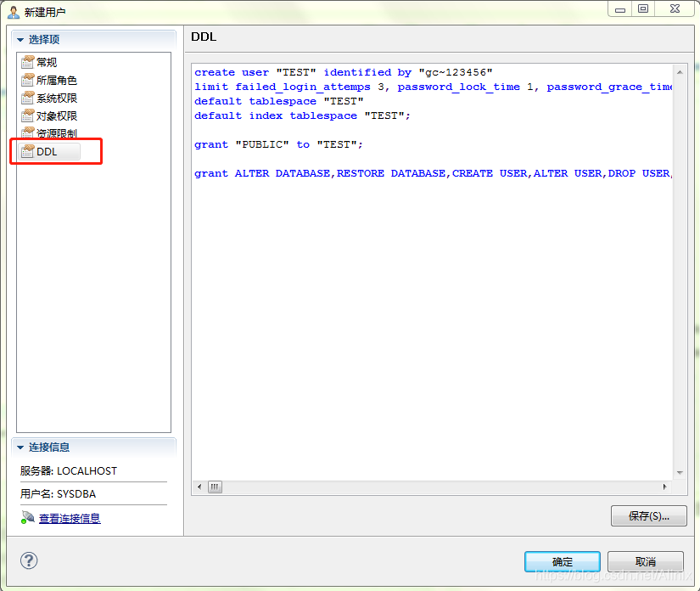
Task: Click the 服务器: LOCALHOST text
Action: point(69,470)
